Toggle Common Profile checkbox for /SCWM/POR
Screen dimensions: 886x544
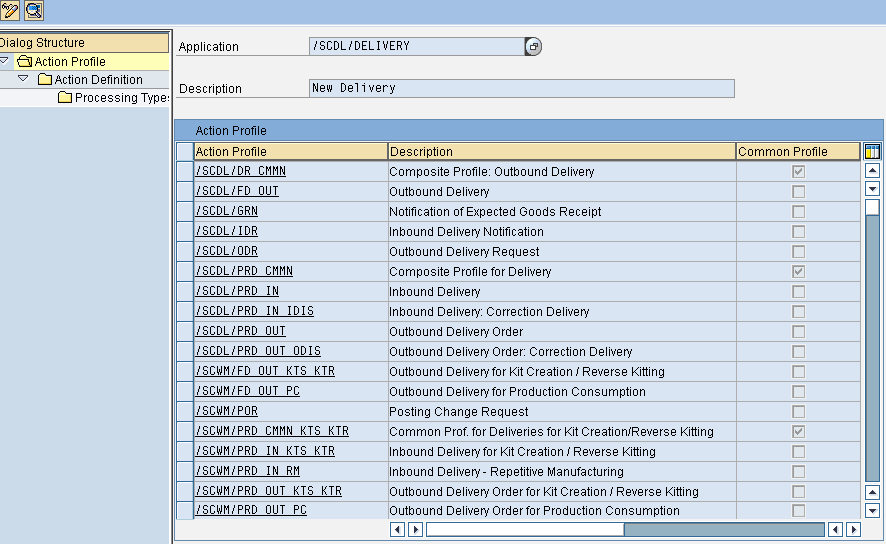tap(798, 411)
